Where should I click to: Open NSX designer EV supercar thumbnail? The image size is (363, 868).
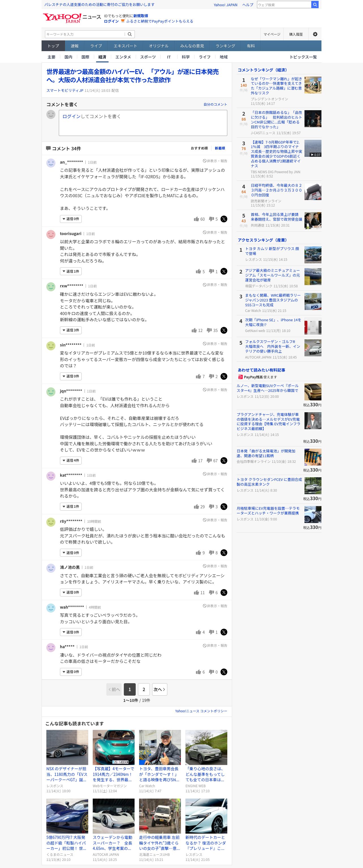coord(67,748)
